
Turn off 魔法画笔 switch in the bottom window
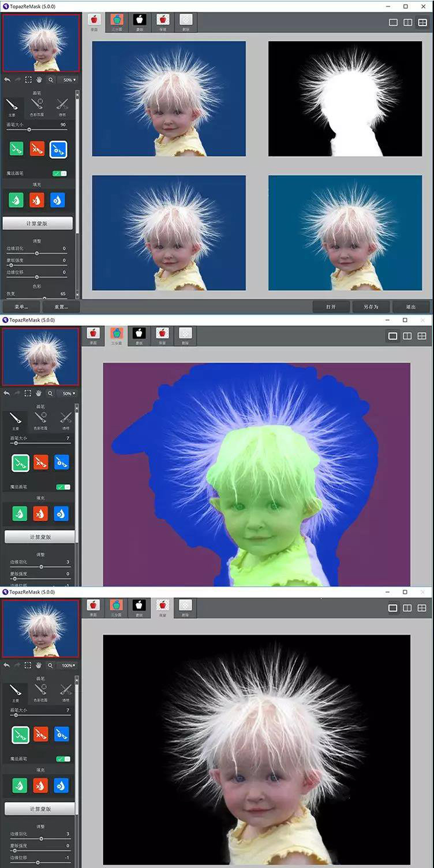(63, 759)
